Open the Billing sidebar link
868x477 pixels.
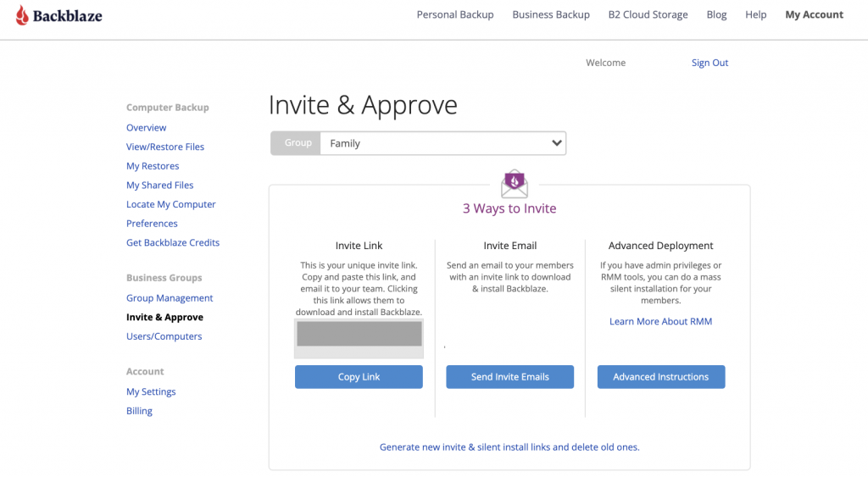point(139,411)
